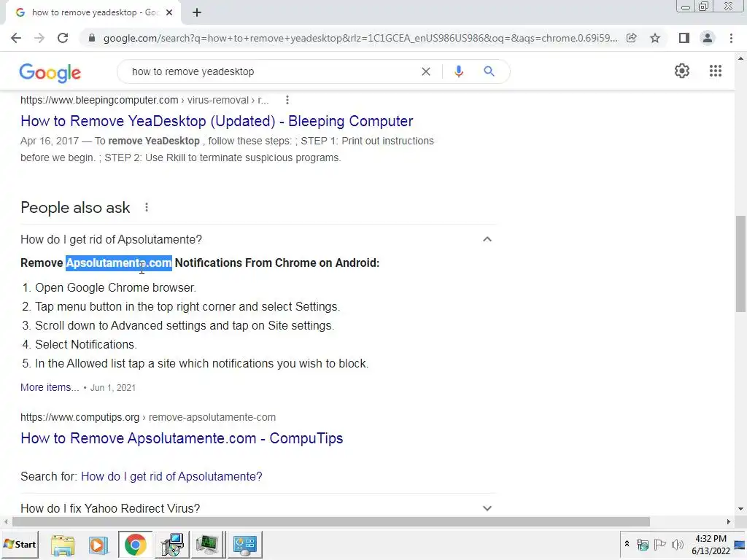Open the People also ask options dots
This screenshot has height=560, width=747.
146,207
